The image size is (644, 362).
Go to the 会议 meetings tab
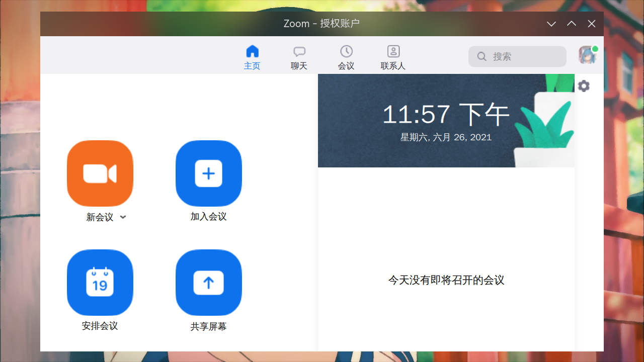(346, 57)
